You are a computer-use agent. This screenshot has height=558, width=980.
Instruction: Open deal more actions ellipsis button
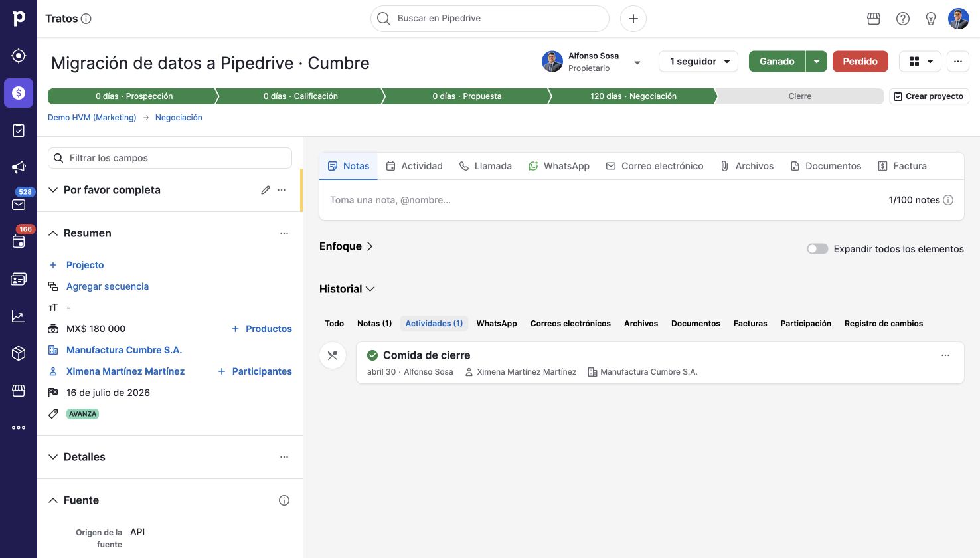click(958, 61)
